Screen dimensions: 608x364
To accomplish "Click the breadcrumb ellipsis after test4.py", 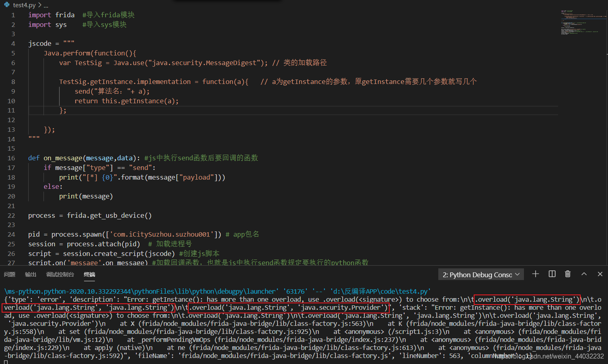I will [x=46, y=5].
